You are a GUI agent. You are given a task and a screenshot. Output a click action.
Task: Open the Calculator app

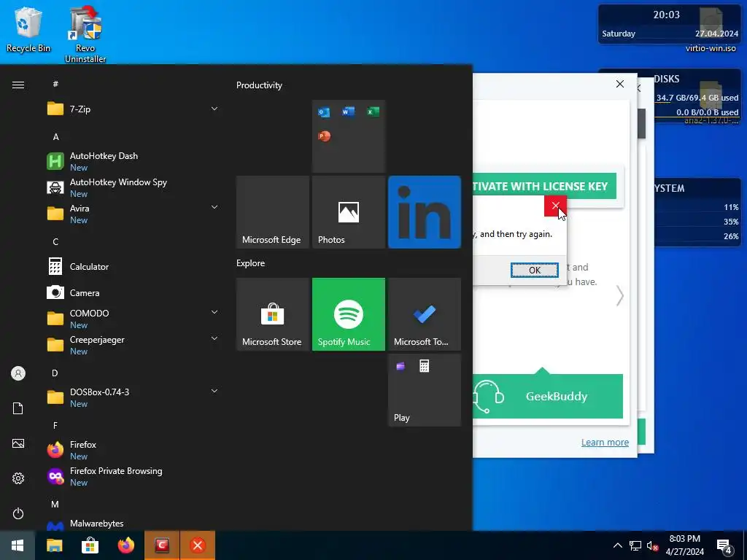coord(133,267)
